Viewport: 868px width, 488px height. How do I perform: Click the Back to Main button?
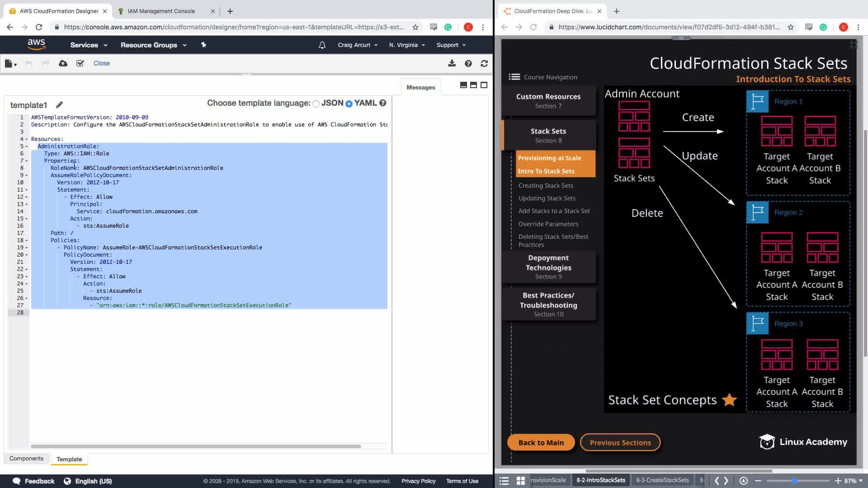541,442
